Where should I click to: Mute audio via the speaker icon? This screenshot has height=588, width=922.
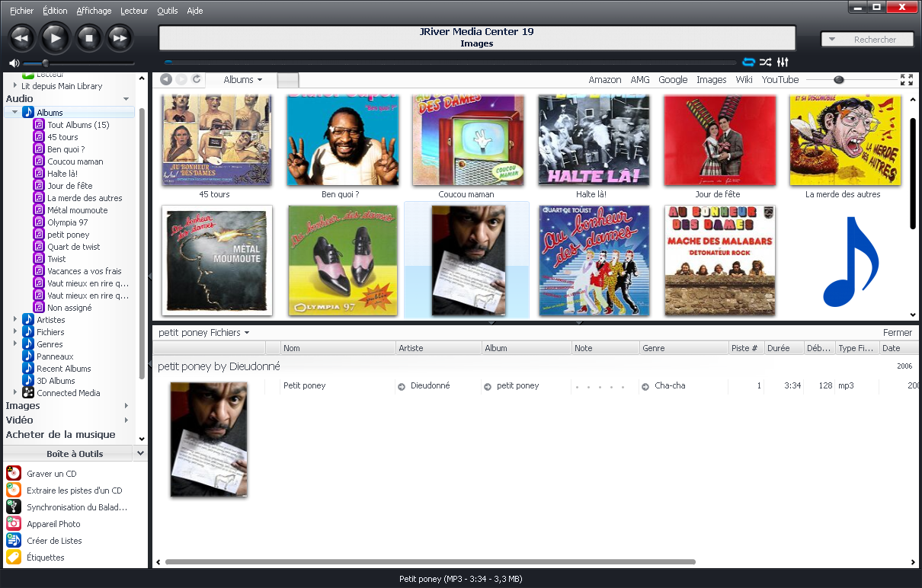[14, 63]
